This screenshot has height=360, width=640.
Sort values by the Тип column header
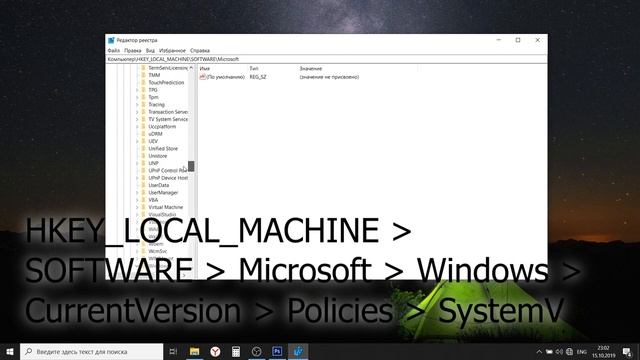(273, 69)
